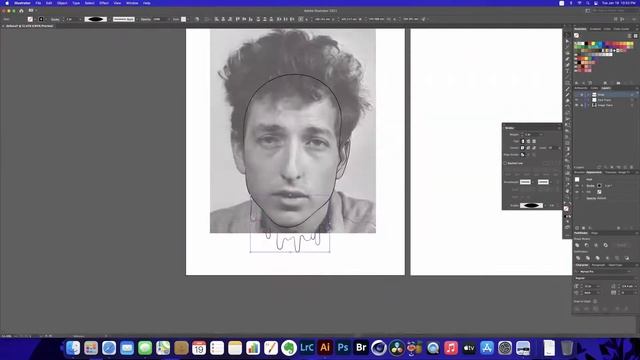Click the Minus Front shape mode in Pathfinder
640x360 pixels.
point(587,245)
